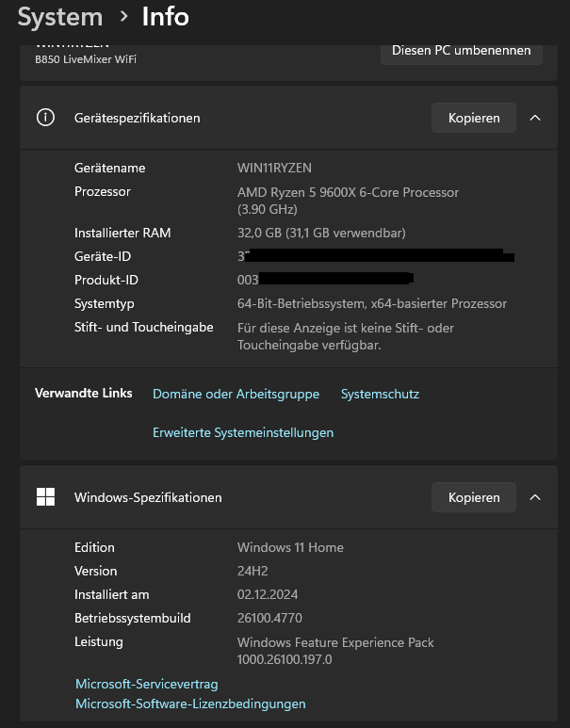
Task: Click the breadcrumb arrow between System and Info
Action: (x=123, y=17)
